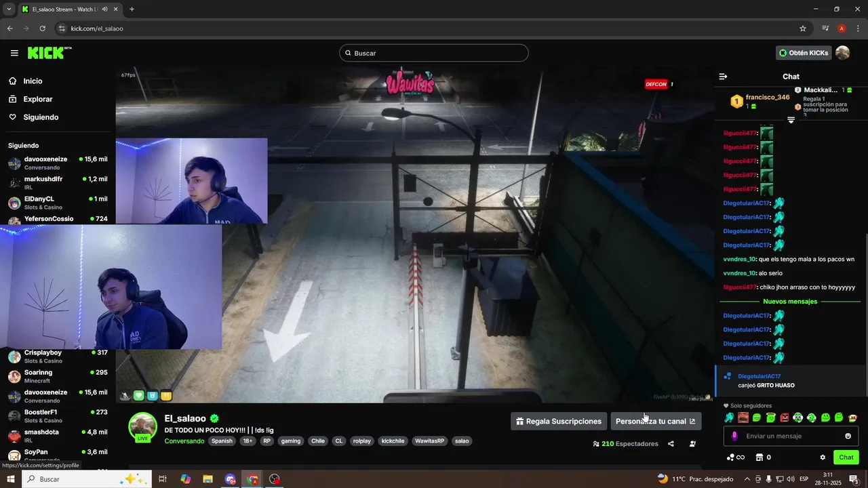
Task: Reload the page in Chrome
Action: pyautogui.click(x=42, y=28)
